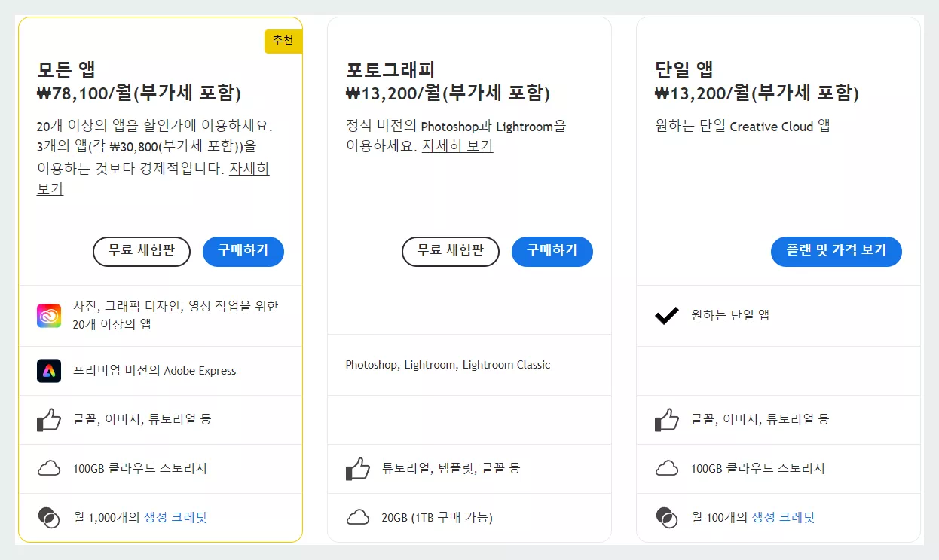Select the 20GB cloud icon in 포토그래피
The height and width of the screenshot is (560, 939).
[x=357, y=517]
